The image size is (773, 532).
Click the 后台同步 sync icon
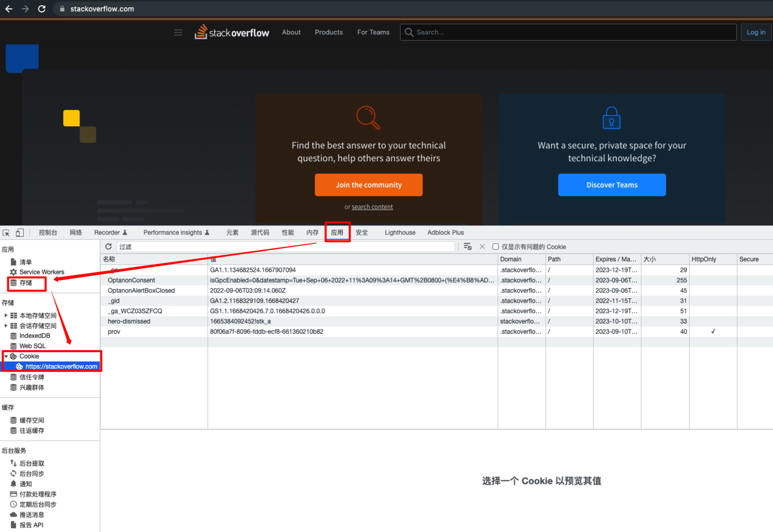tap(13, 473)
